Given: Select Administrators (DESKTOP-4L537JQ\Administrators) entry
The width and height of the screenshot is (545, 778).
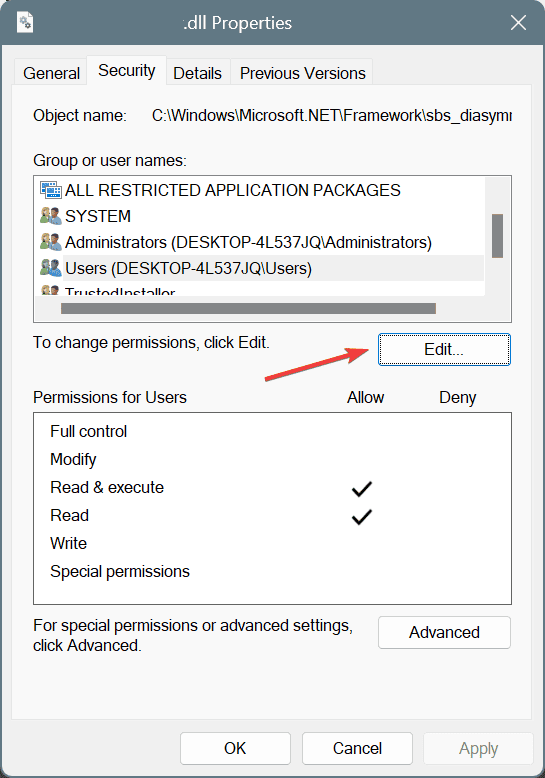Looking at the screenshot, I should point(248,242).
